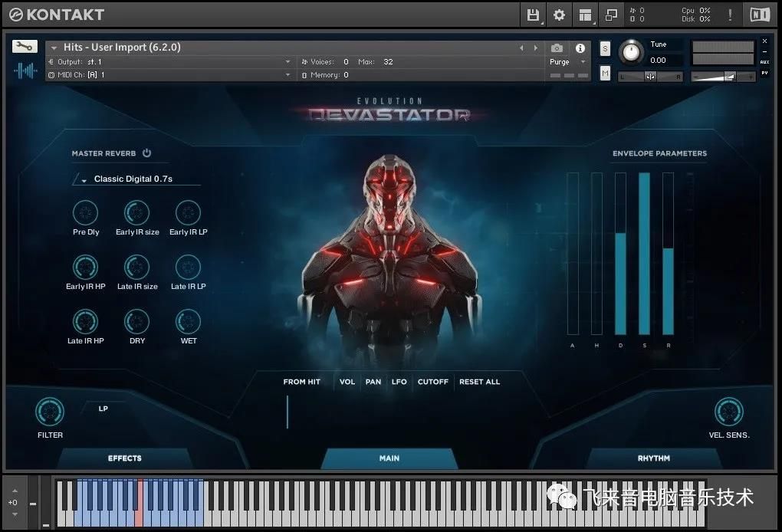Open instrument edit mode with wrench icon
This screenshot has width=782, height=532.
coord(25,46)
